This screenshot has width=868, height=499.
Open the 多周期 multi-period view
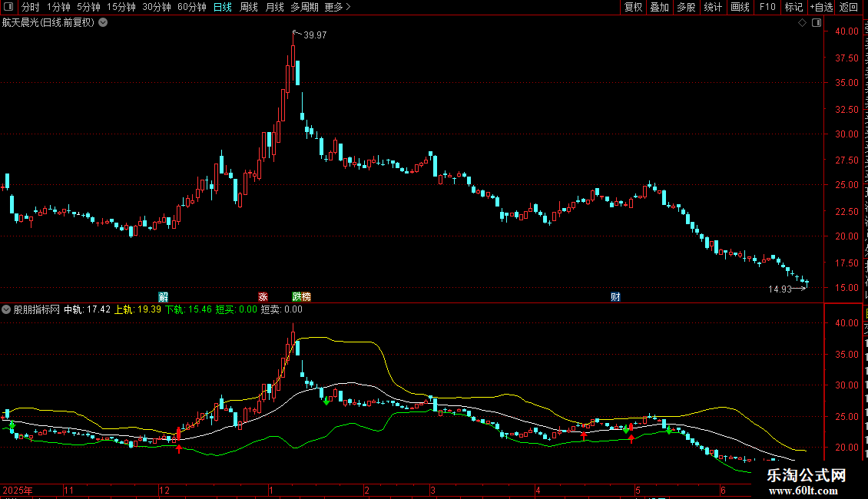pyautogui.click(x=304, y=7)
